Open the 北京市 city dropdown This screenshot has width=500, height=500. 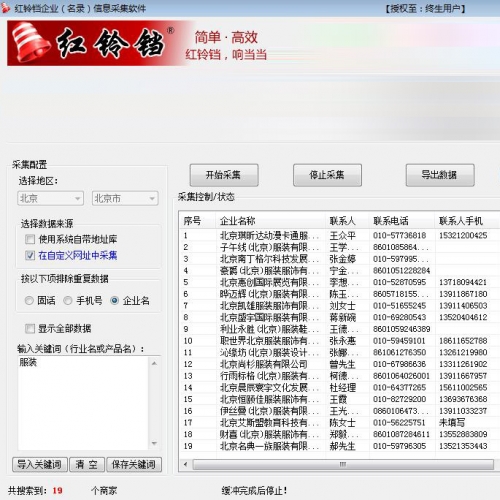point(125,199)
